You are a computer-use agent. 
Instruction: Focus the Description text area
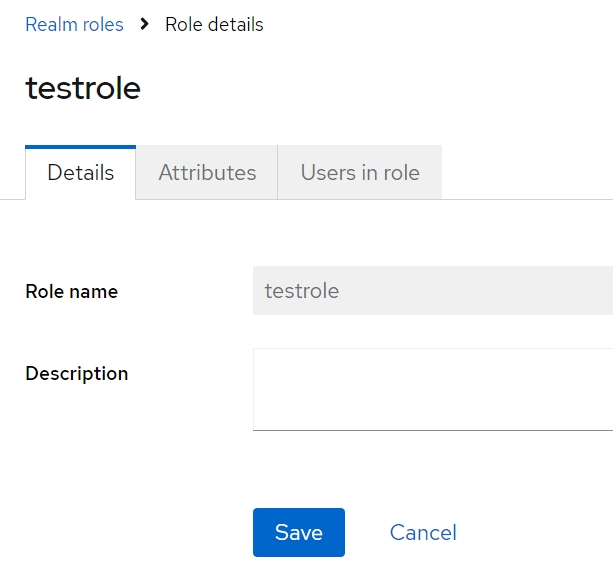click(432, 389)
